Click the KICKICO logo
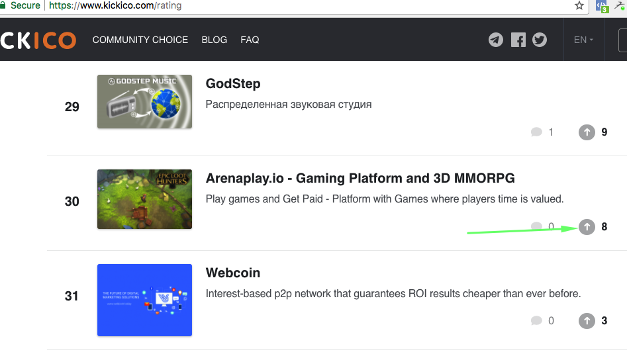 pos(38,40)
